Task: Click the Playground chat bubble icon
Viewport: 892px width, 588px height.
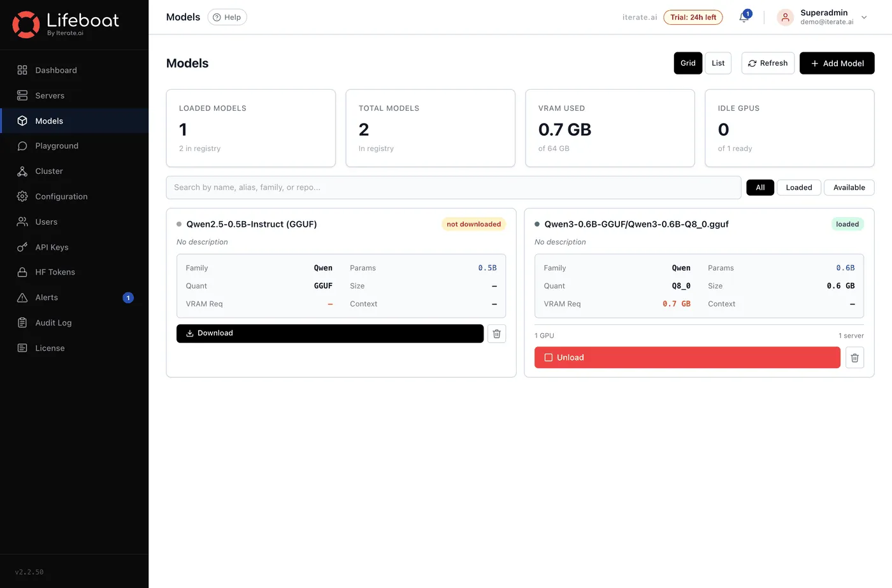Action: (x=22, y=146)
